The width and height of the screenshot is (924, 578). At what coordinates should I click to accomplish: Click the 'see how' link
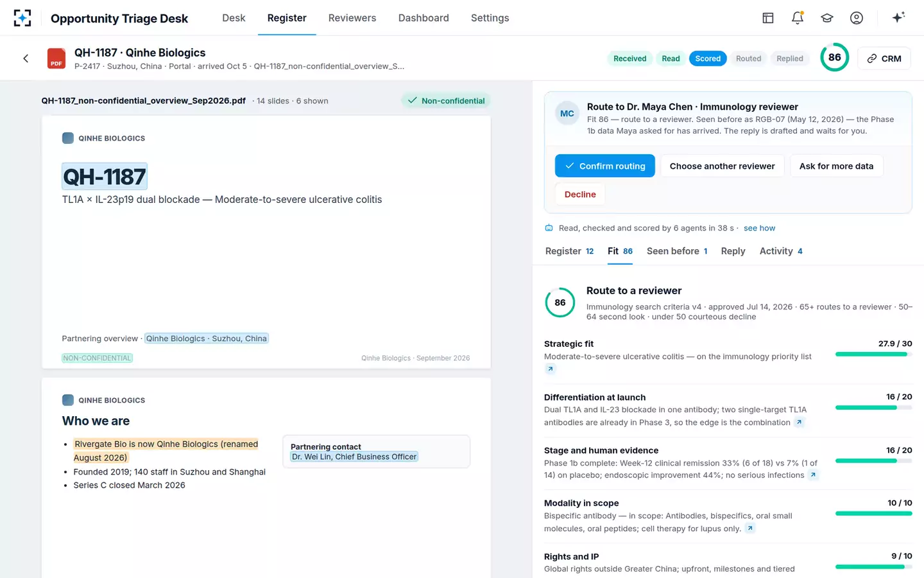[759, 228]
